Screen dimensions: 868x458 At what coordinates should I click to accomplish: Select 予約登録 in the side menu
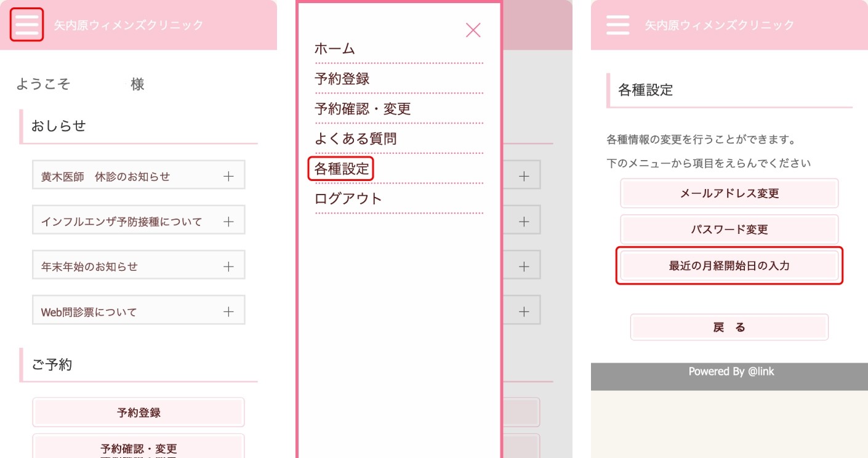342,79
